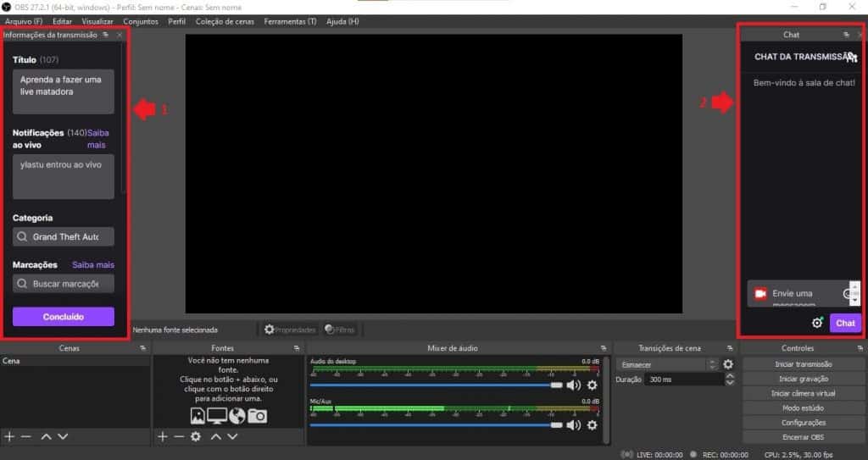Follow the Saiba mais link next to Marcações
Image resolution: width=868 pixels, height=460 pixels.
[x=93, y=265]
